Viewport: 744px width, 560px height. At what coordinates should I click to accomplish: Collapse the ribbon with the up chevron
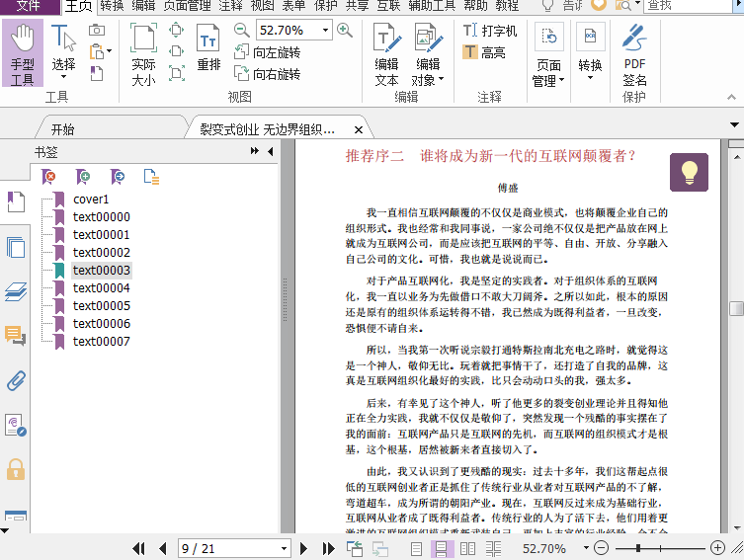pos(731,97)
